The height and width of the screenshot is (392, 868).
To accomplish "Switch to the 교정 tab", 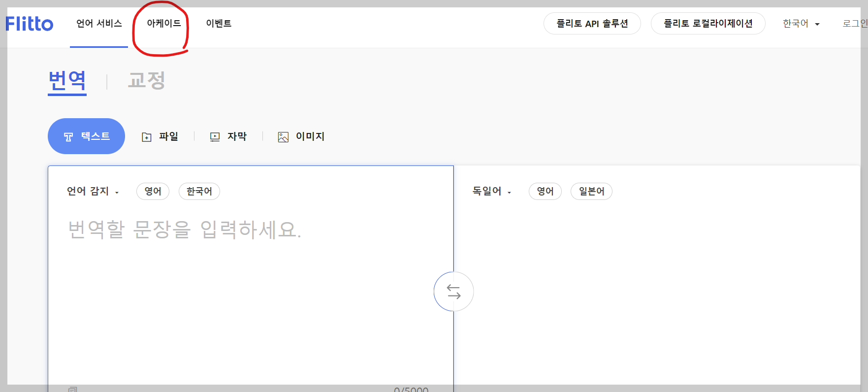I will coord(146,80).
